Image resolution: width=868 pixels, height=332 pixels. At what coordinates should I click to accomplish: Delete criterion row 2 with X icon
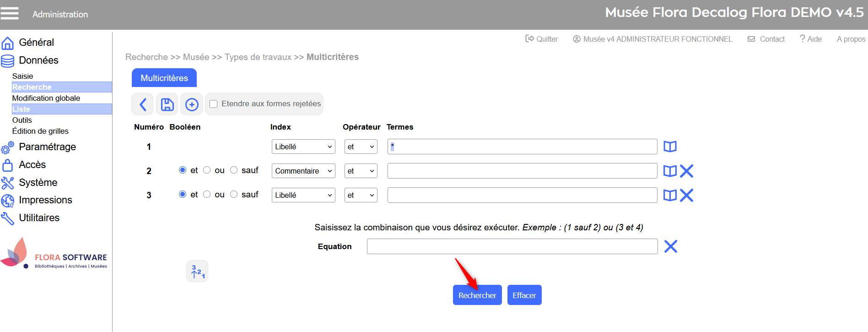pos(686,171)
